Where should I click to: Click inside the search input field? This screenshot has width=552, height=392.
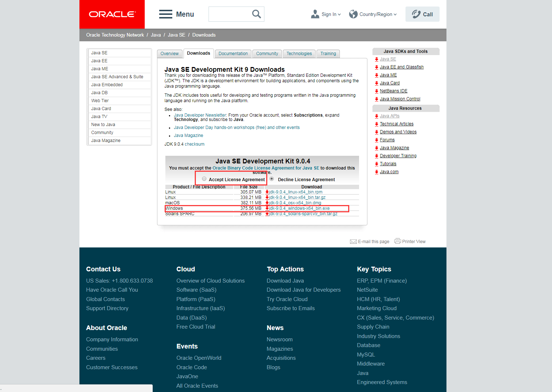click(x=230, y=14)
